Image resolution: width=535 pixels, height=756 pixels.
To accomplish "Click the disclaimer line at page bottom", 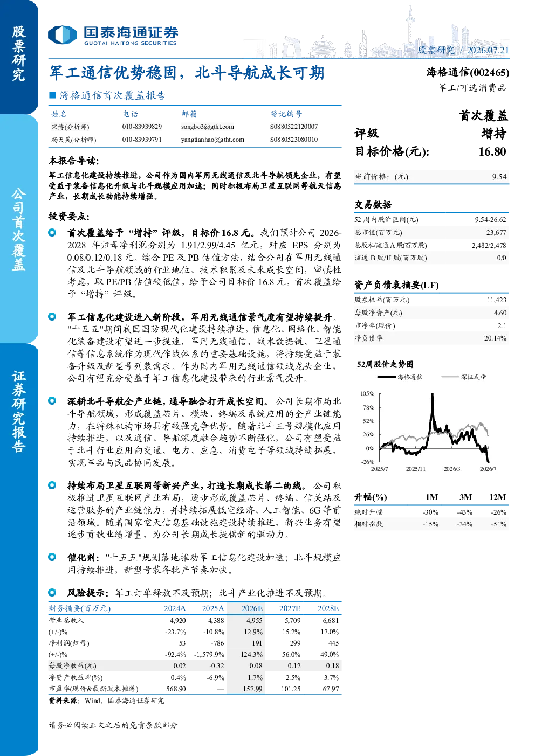I will (113, 725).
